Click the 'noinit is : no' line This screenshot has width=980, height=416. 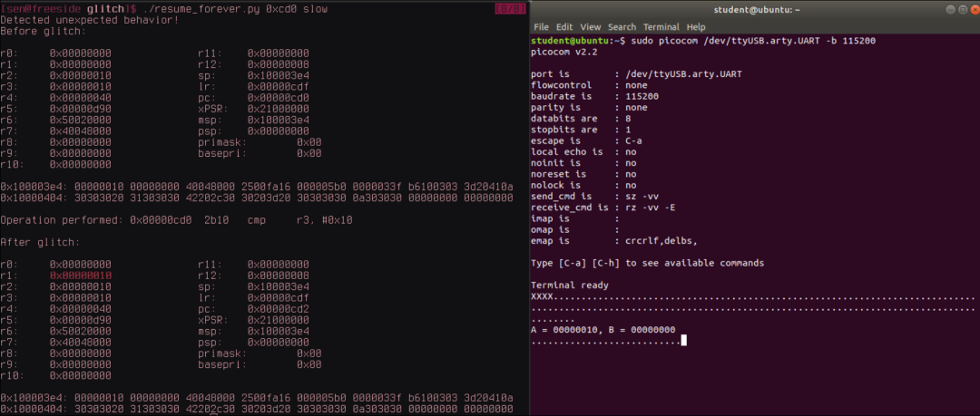pyautogui.click(x=583, y=163)
